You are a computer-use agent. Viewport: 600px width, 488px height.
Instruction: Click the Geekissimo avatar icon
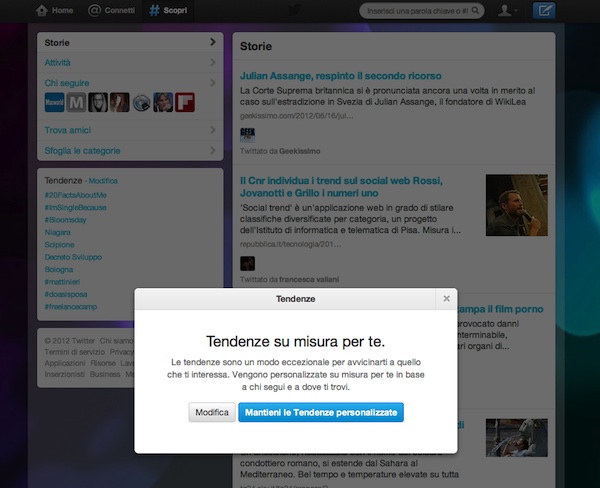247,135
